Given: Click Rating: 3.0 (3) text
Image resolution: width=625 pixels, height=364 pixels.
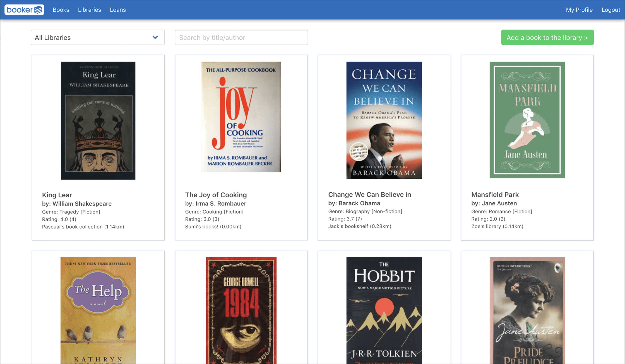Looking at the screenshot, I should tap(202, 219).
